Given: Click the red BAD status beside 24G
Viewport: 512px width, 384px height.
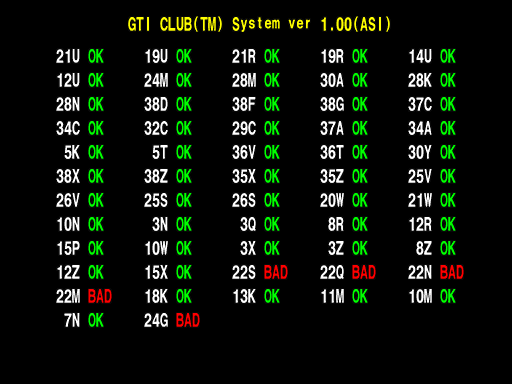Looking at the screenshot, I should click(188, 320).
